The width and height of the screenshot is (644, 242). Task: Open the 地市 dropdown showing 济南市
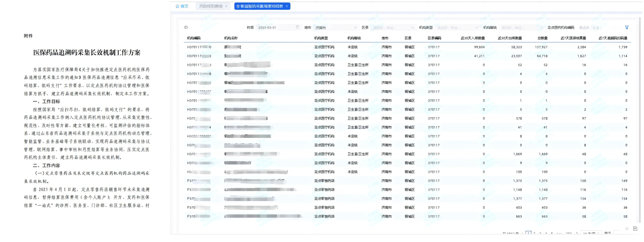[336, 28]
